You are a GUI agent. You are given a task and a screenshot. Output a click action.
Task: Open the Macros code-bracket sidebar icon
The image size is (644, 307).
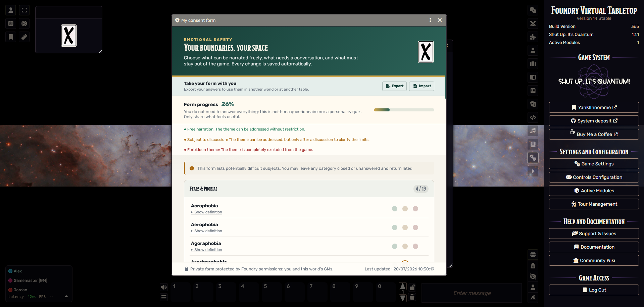533,117
